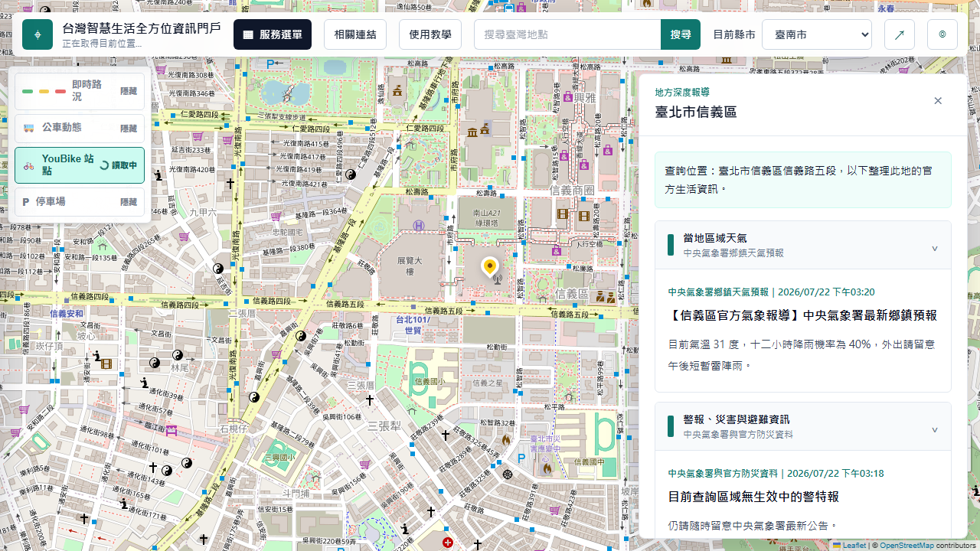
Task: Open the 服務選單 service menu
Action: click(273, 34)
